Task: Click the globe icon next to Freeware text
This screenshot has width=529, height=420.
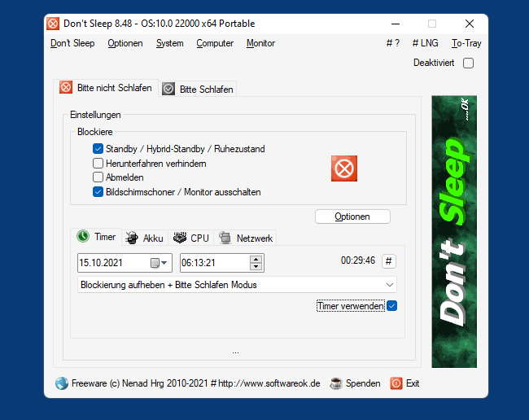Action: (61, 383)
